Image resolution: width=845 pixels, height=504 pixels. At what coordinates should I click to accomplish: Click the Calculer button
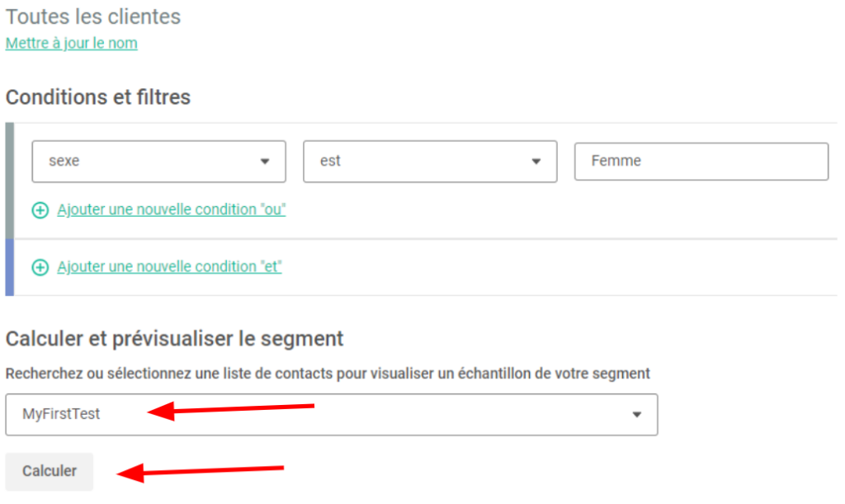(50, 471)
